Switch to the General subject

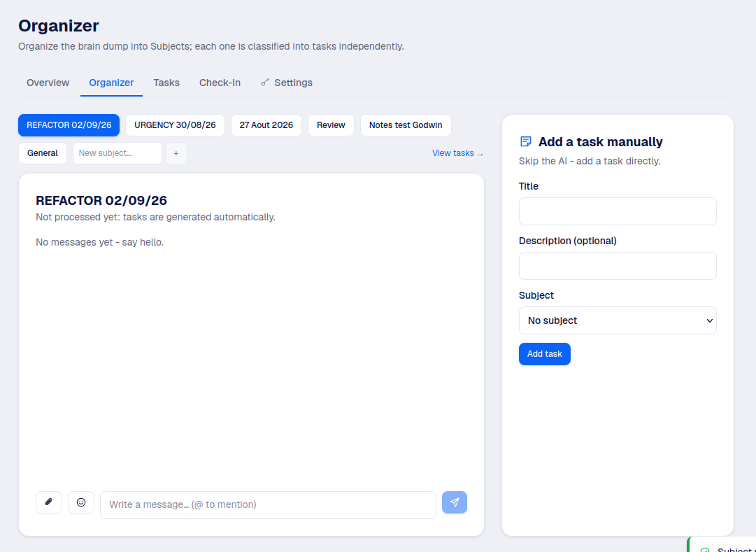43,153
